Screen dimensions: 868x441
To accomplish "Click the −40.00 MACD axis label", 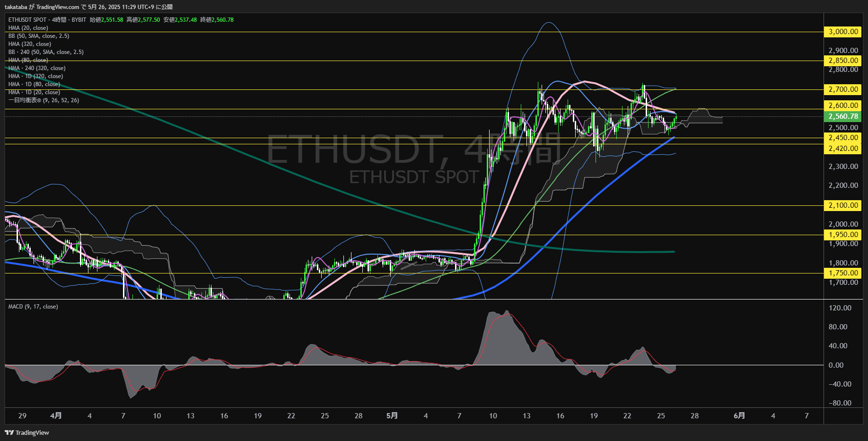I will 840,384.
